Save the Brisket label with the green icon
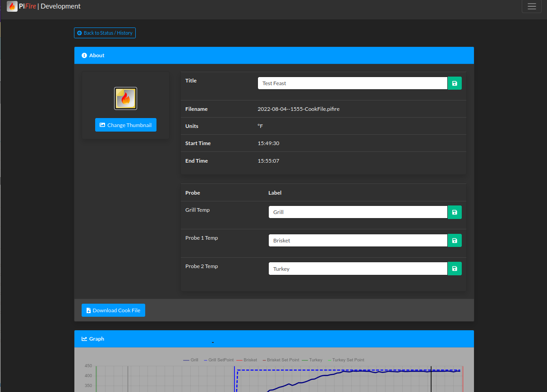The width and height of the screenshot is (547, 392). coord(455,241)
